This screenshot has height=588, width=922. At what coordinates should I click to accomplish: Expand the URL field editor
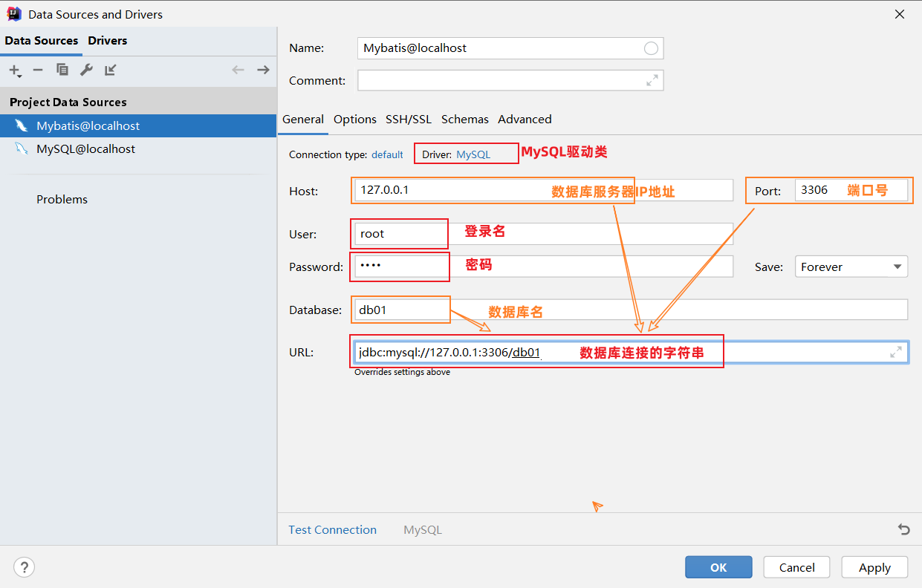(896, 352)
